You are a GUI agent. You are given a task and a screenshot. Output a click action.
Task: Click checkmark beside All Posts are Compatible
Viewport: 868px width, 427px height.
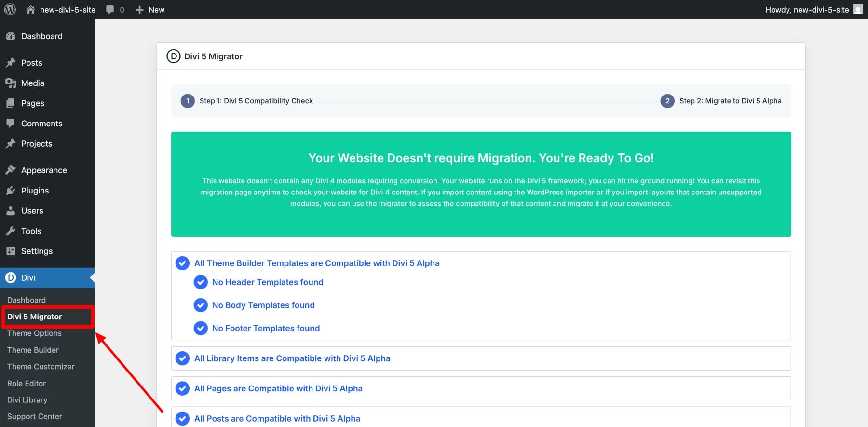pos(182,419)
